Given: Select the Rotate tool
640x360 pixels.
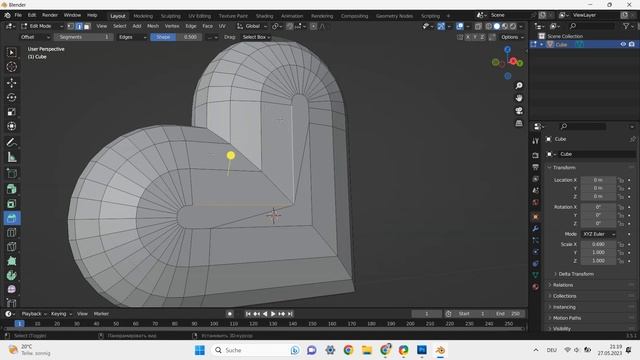Looking at the screenshot, I should pos(11,97).
